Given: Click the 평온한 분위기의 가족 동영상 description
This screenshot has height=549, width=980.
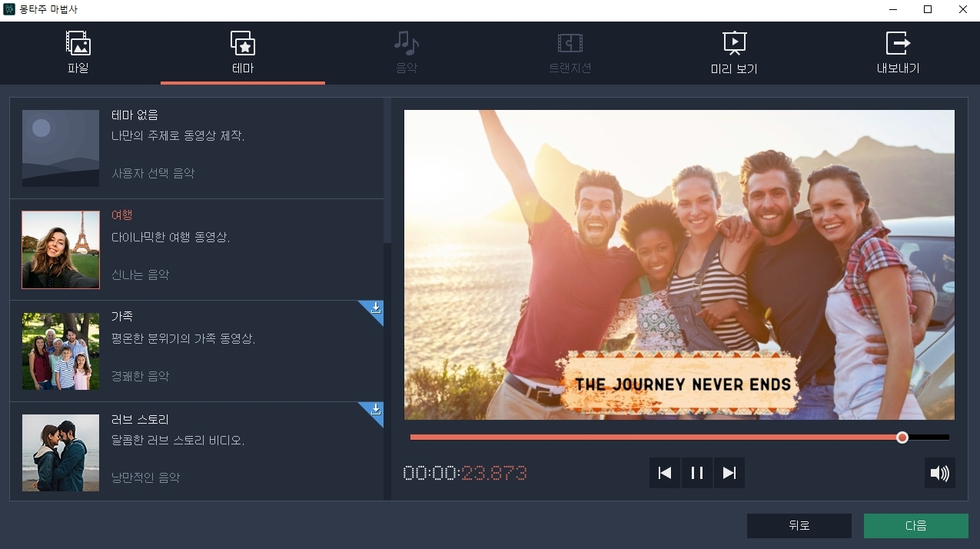Looking at the screenshot, I should [x=183, y=339].
